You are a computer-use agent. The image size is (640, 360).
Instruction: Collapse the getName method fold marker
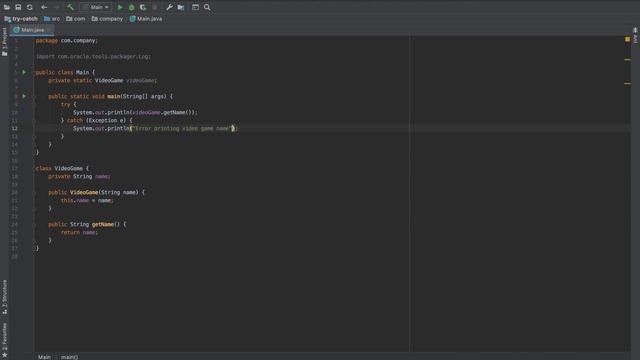34,224
